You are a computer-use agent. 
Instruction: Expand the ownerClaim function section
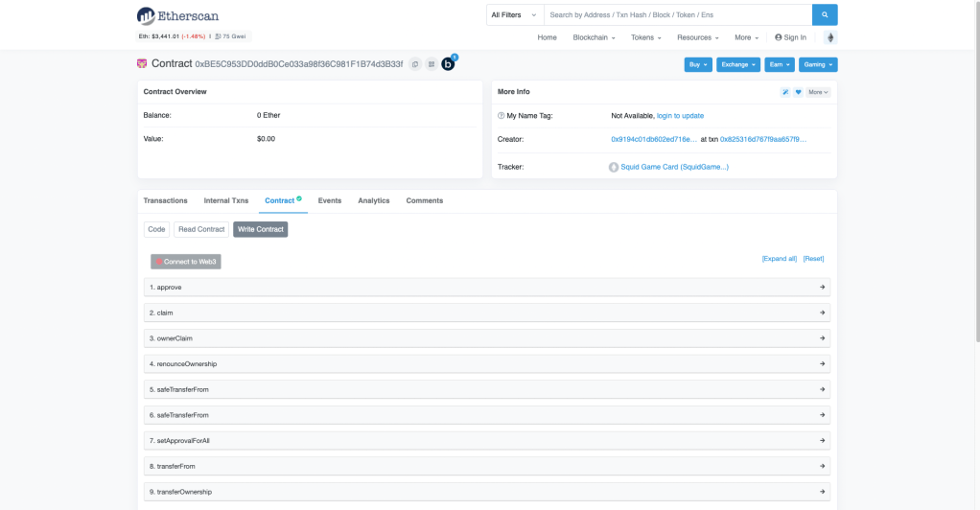[x=486, y=338]
